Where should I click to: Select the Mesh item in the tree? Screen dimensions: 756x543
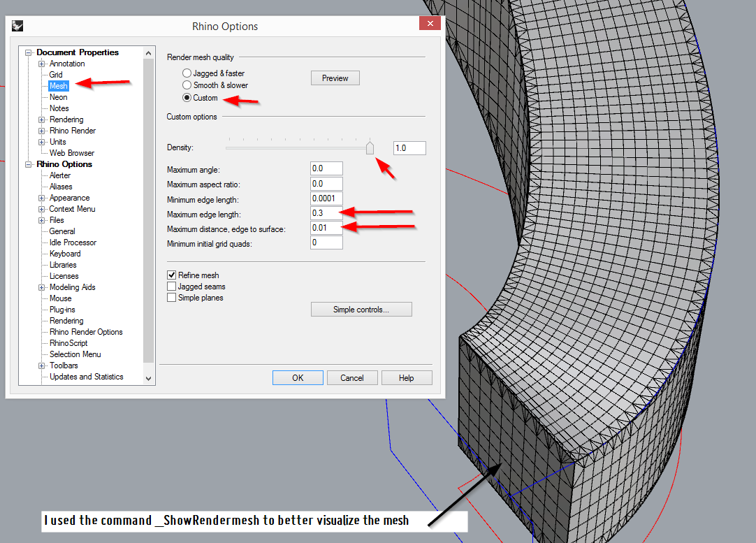(x=58, y=86)
